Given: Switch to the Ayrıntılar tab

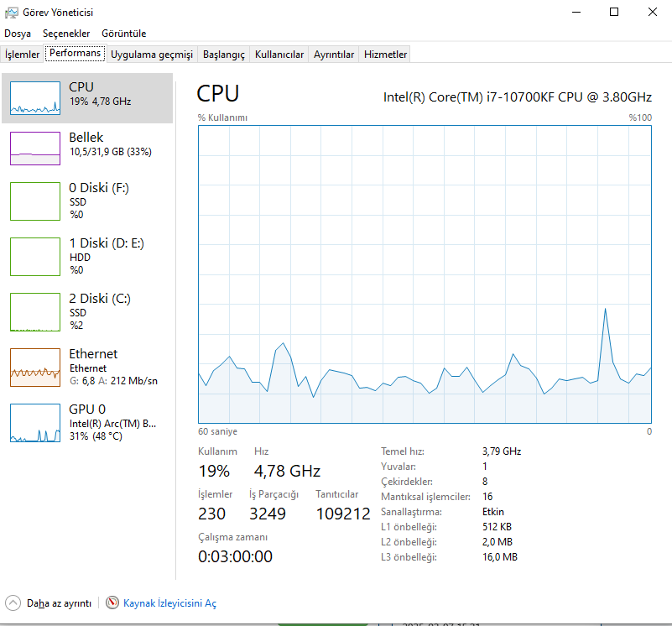Looking at the screenshot, I should [x=334, y=55].
